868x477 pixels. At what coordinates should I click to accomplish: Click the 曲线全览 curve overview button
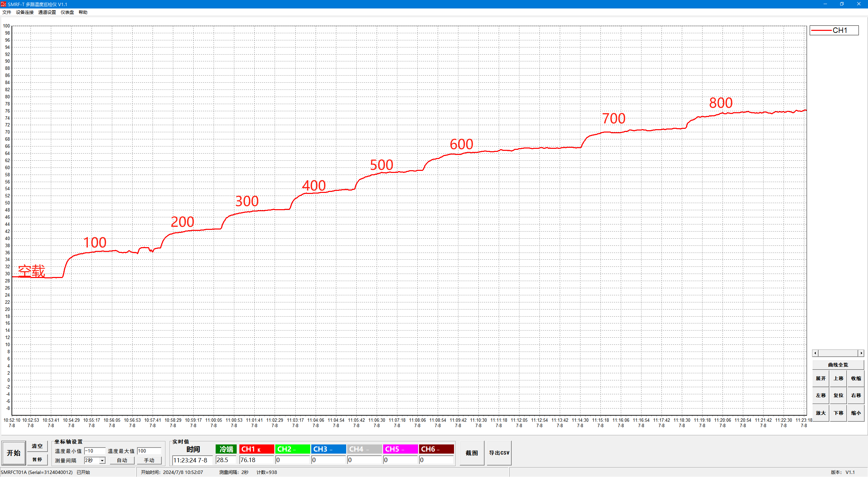838,365
